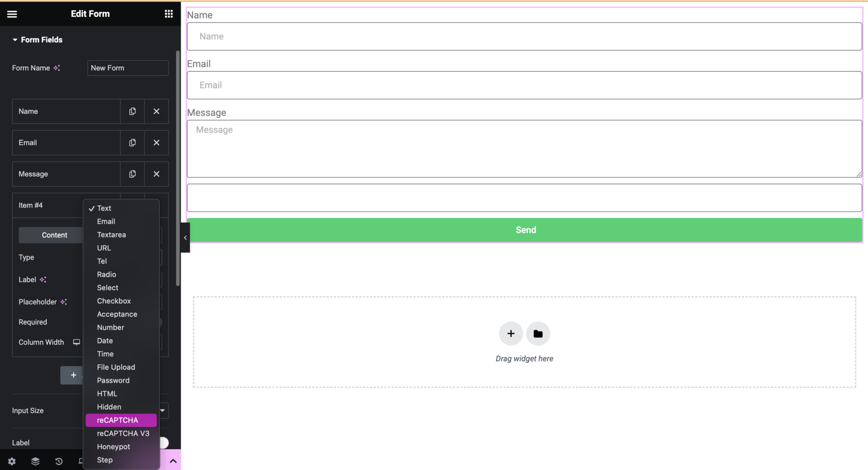Select the Acceptance field type option

[117, 314]
